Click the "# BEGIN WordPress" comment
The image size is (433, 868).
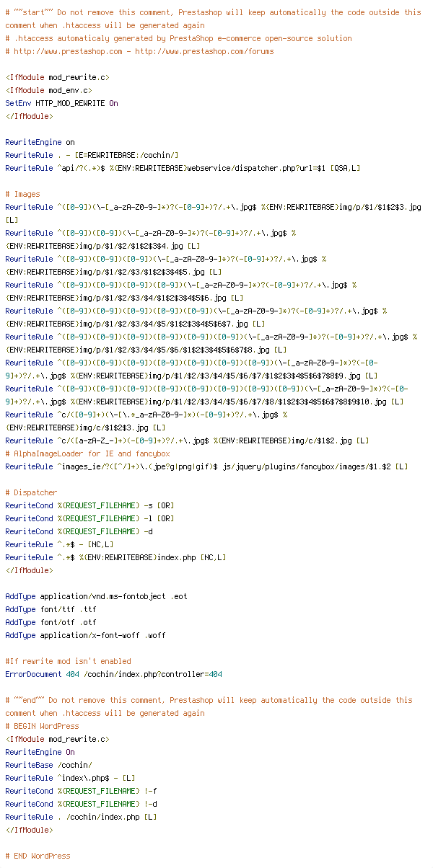pos(42,727)
